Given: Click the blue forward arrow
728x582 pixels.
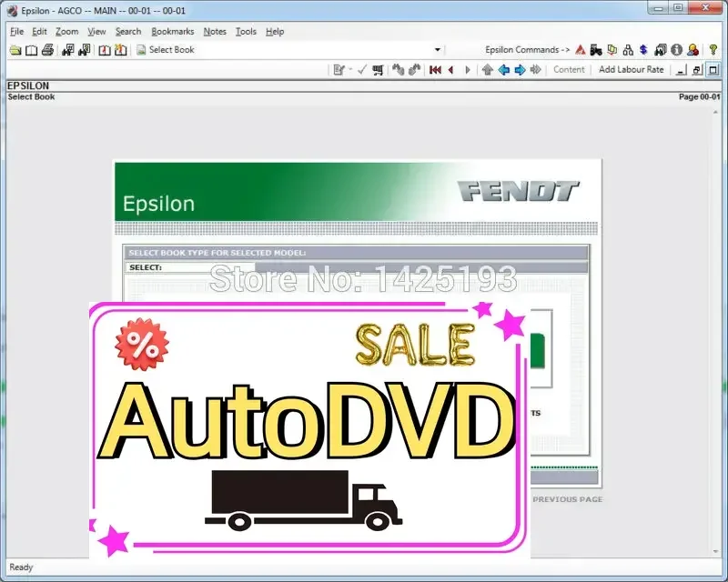Looking at the screenshot, I should [520, 70].
